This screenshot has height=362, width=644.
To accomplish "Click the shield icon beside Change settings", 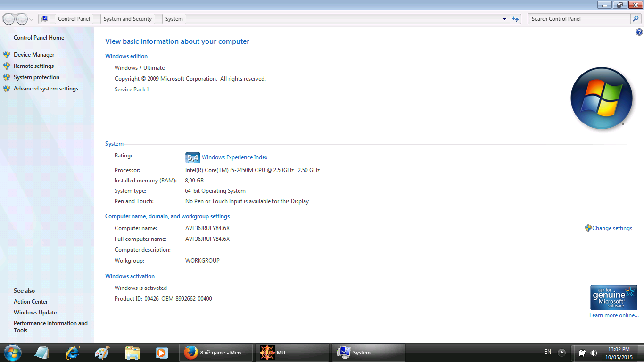I will (588, 228).
